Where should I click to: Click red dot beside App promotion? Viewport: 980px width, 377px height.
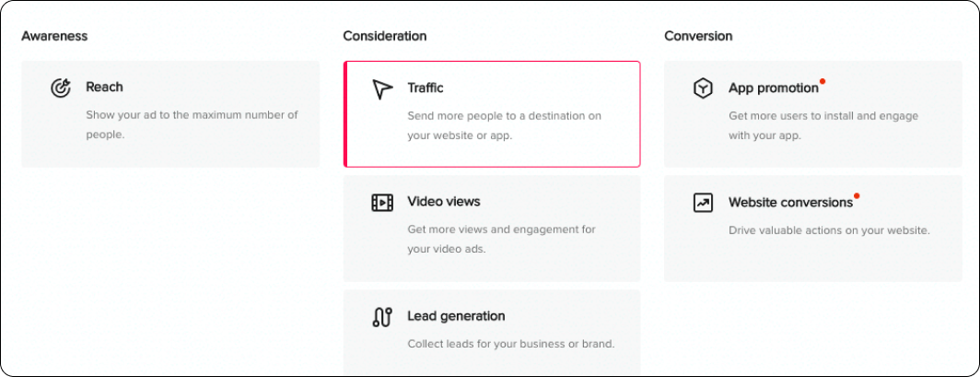tap(822, 81)
